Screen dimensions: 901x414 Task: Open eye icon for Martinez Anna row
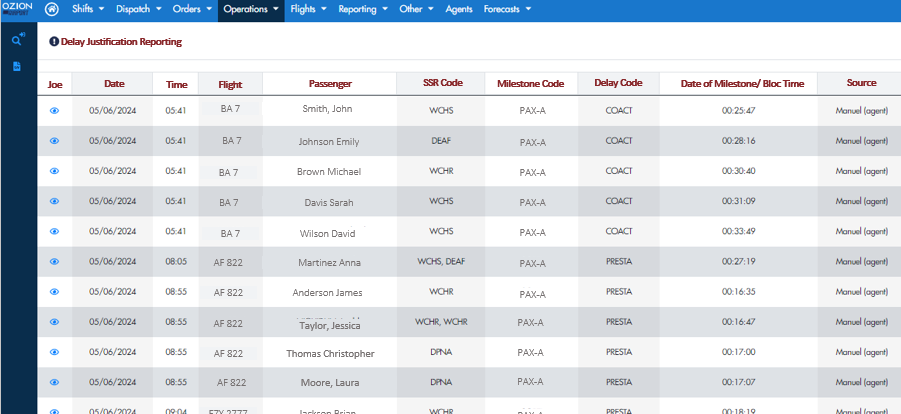[55, 262]
